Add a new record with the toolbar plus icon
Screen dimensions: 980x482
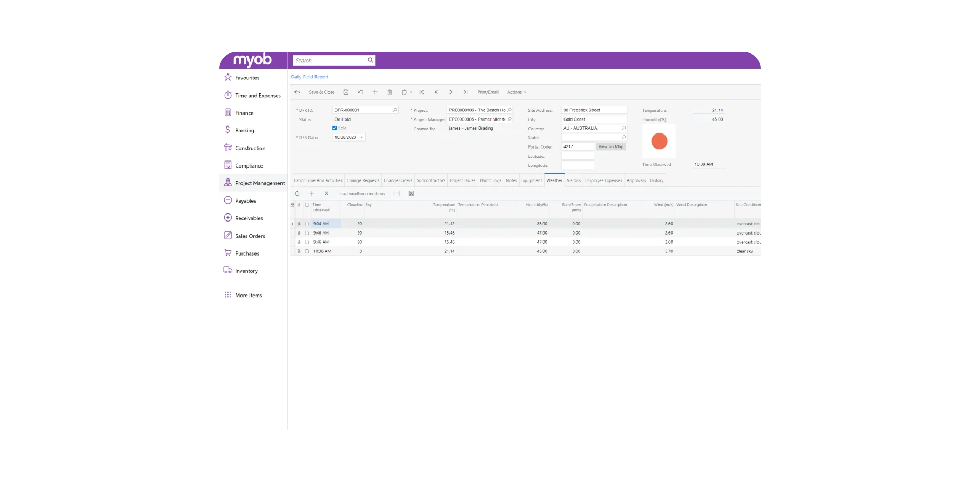tap(375, 92)
